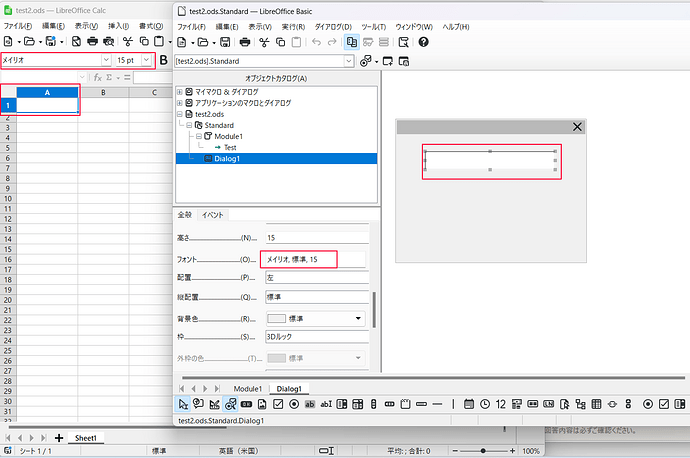The height and width of the screenshot is (458, 690).
Task: Click the add sheet plus button in Calc
Action: point(59,438)
